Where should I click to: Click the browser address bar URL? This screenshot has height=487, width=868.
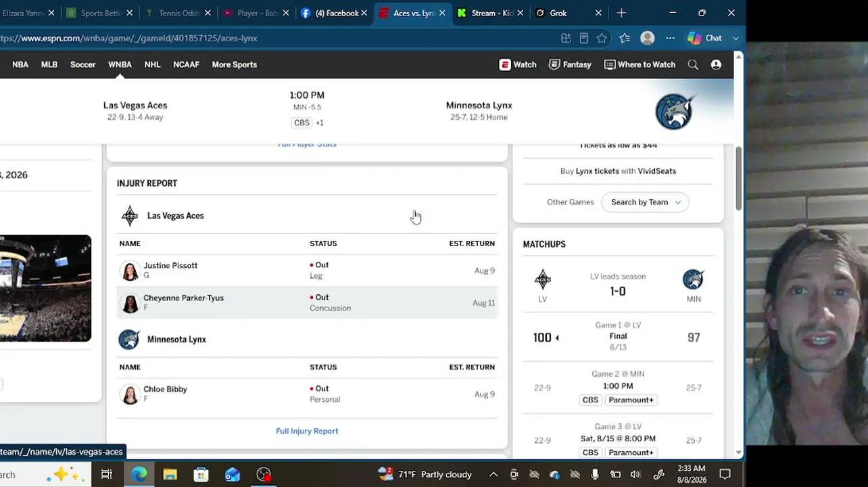pos(128,39)
